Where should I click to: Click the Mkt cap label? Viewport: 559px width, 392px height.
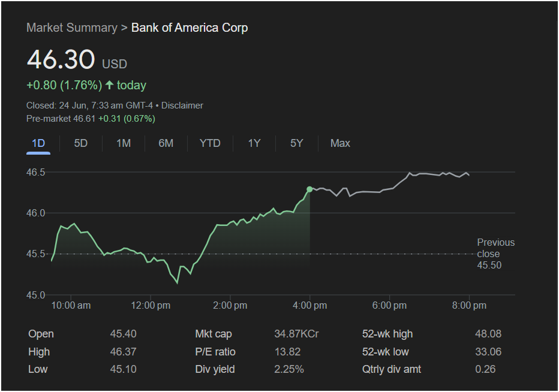tap(214, 334)
